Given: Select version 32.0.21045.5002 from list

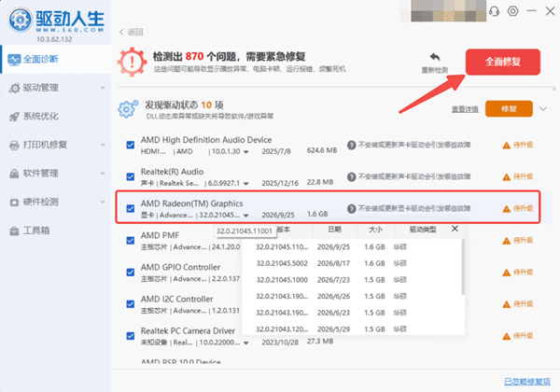Looking at the screenshot, I should pyautogui.click(x=354, y=263).
